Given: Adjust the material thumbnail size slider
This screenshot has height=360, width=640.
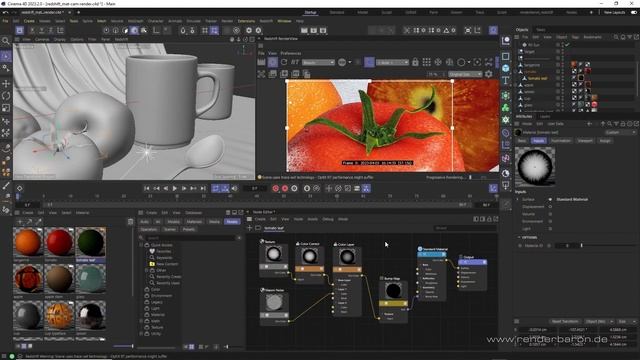Looking at the screenshot, I should coord(123,346).
